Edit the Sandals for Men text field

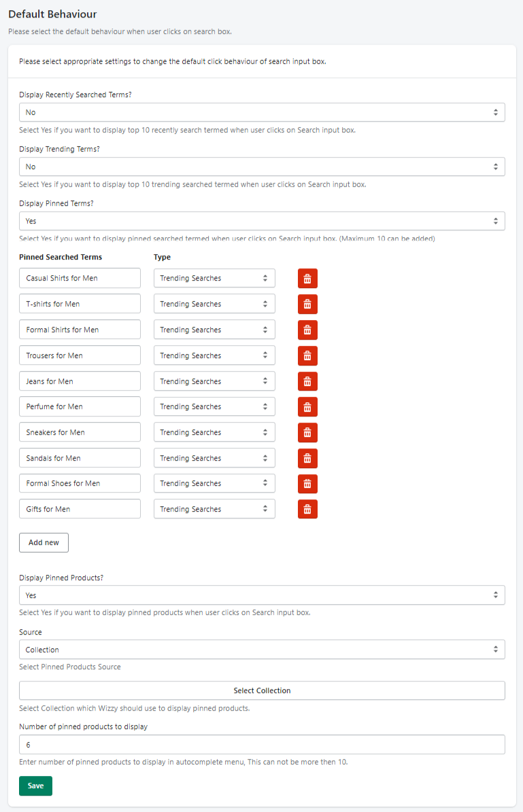coord(80,458)
